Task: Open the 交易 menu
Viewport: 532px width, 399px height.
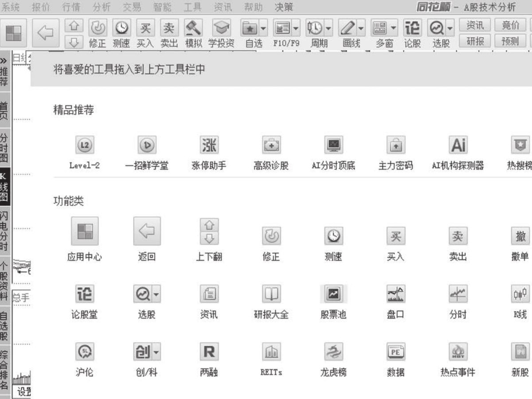Action: pos(132,7)
